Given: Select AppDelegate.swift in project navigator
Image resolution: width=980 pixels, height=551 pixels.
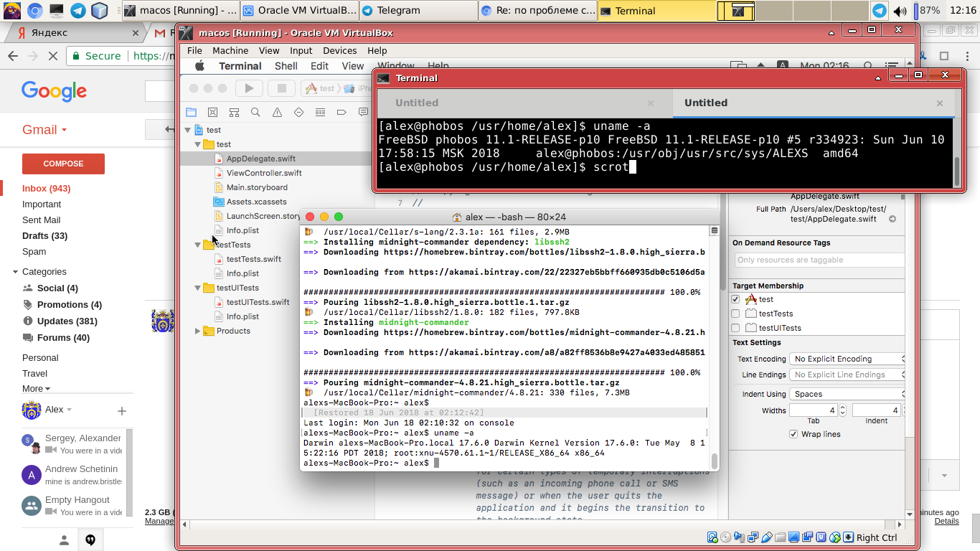Looking at the screenshot, I should tap(260, 159).
